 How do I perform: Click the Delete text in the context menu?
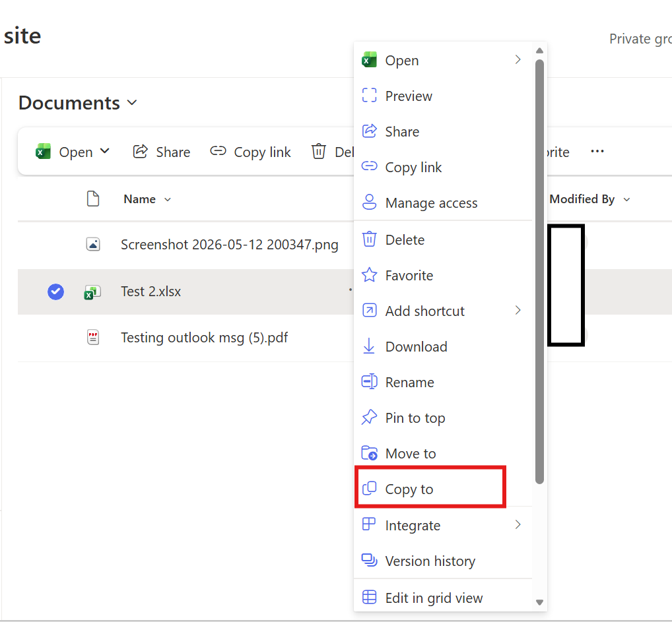(x=405, y=240)
